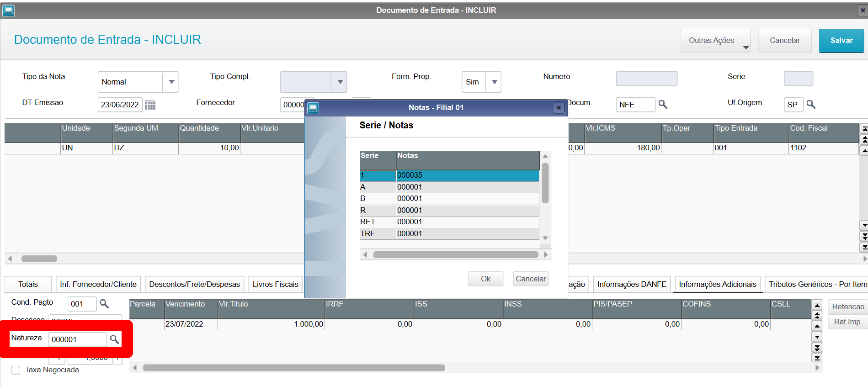The height and width of the screenshot is (386, 868).
Task: Open the Informações DANFE tab
Action: [632, 284]
